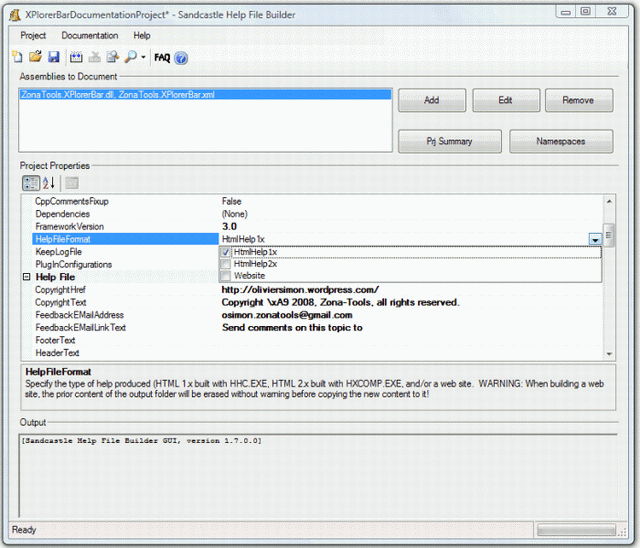Screen dimensions: 640x548
Task: Select the FooterText property
Action: click(55, 341)
